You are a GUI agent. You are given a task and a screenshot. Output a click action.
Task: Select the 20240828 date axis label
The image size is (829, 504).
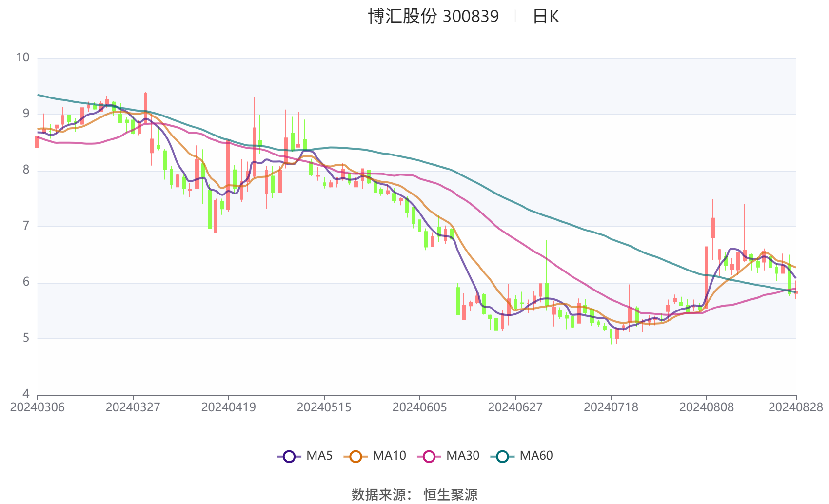[796, 407]
